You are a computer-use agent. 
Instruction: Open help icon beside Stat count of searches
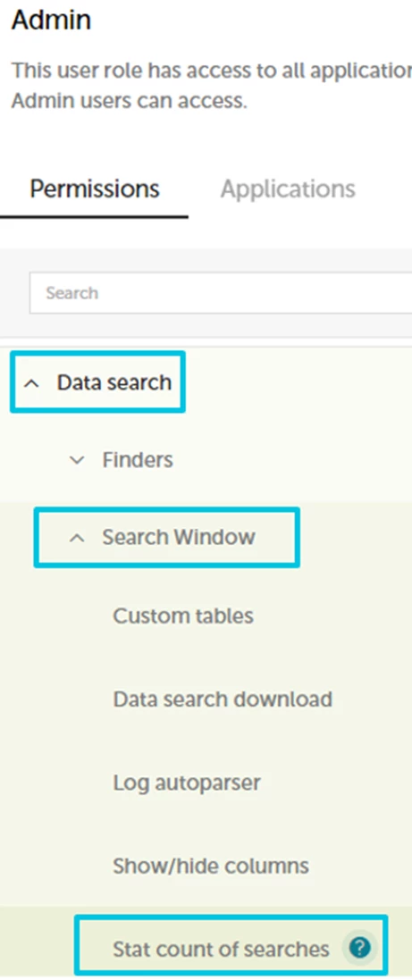(x=359, y=949)
